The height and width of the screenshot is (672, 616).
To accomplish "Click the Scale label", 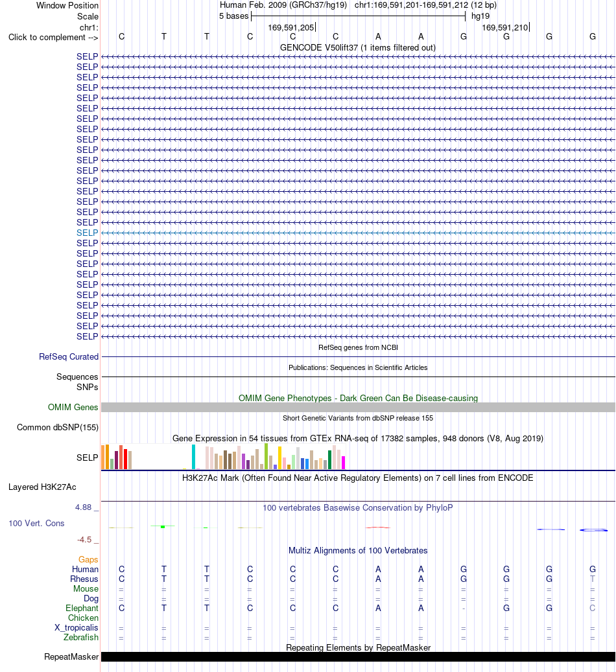I will point(88,16).
